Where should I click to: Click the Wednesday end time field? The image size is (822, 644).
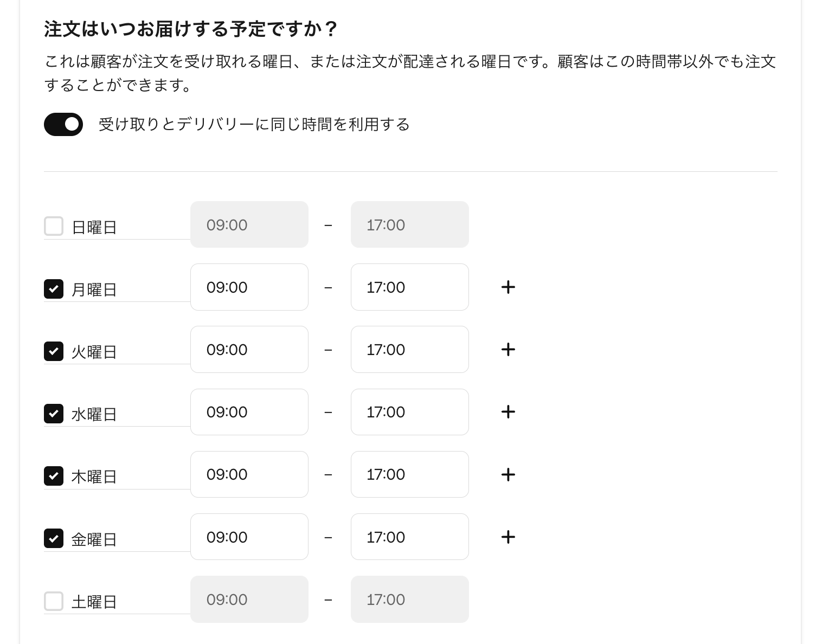point(409,411)
